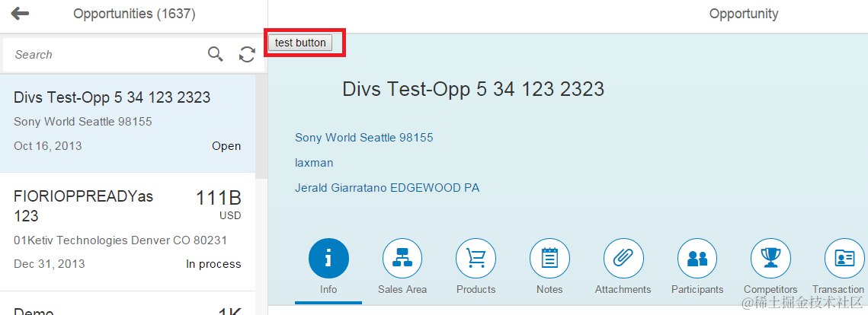Click the In process status text
Viewport: 868px width, 315px height.
point(213,264)
